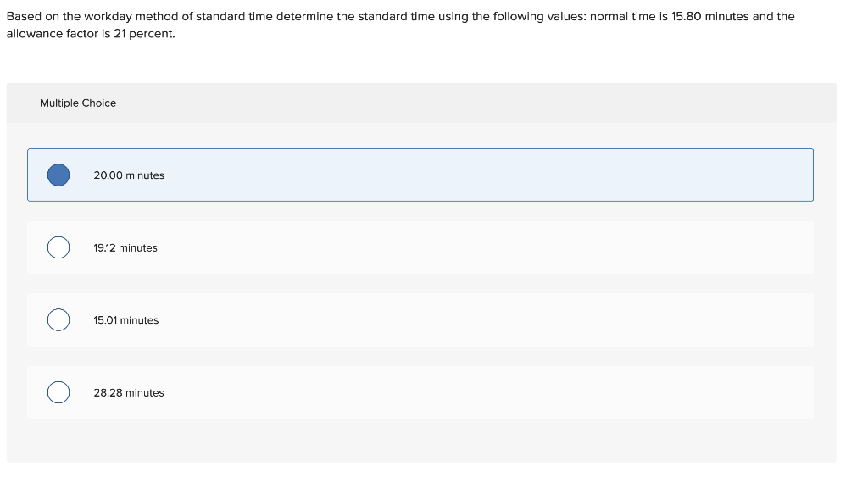Click the 19.12 minutes answer row
The width and height of the screenshot is (868, 494).
(x=420, y=247)
